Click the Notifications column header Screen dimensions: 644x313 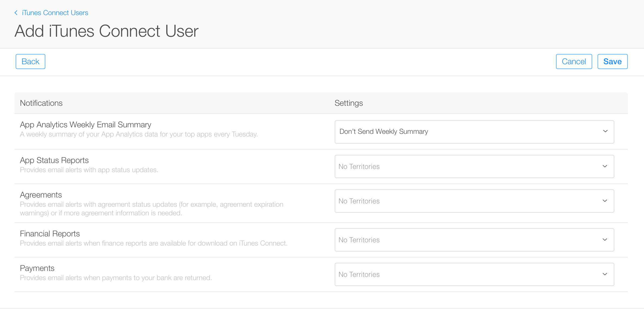[x=41, y=103]
